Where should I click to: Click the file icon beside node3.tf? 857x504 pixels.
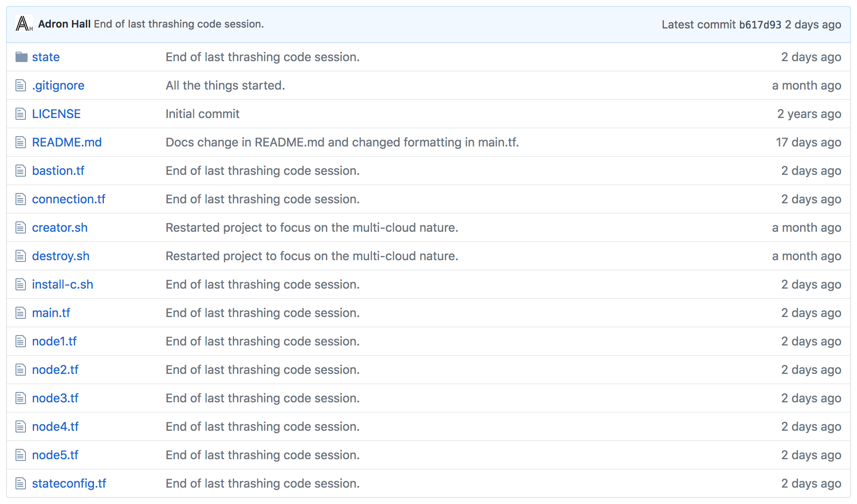(21, 398)
